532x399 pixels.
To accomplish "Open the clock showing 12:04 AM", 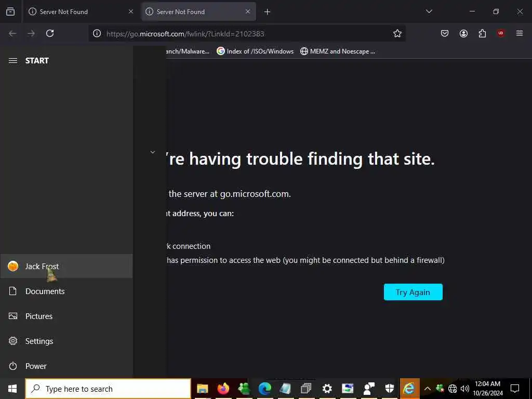I will click(x=487, y=389).
